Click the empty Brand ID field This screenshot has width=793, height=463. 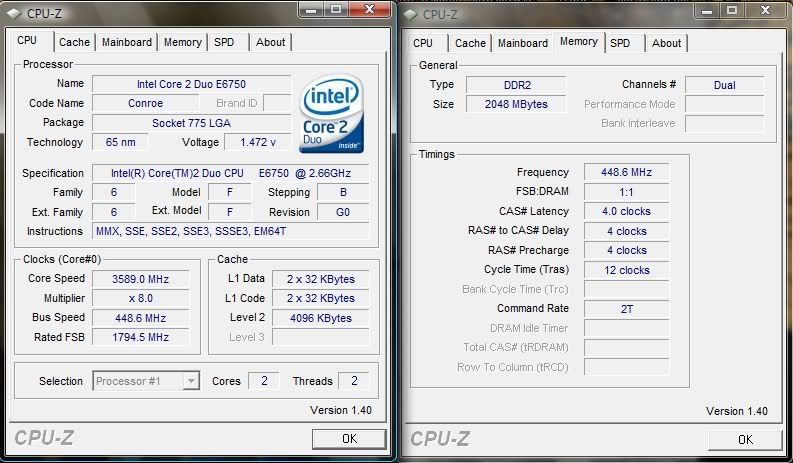[277, 103]
